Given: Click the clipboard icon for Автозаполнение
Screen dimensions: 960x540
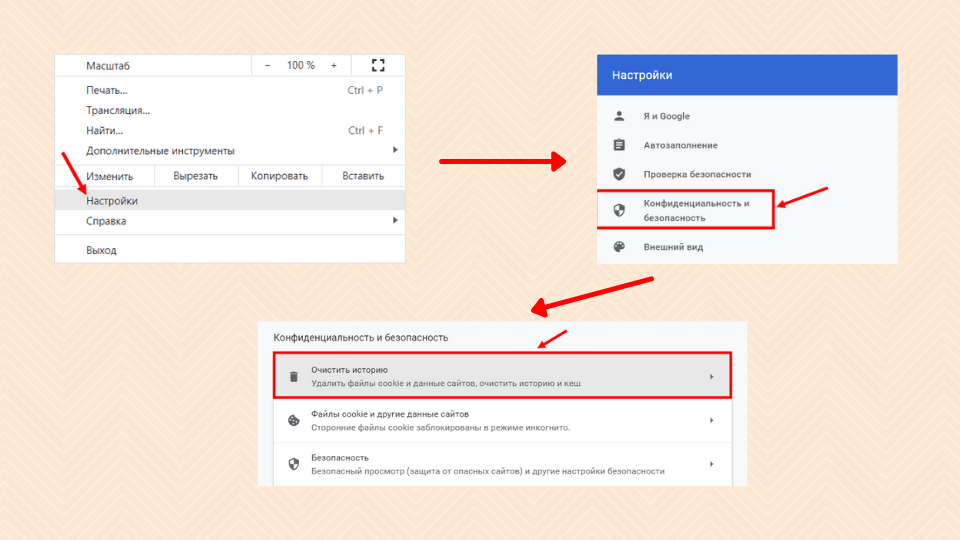Looking at the screenshot, I should [x=619, y=145].
